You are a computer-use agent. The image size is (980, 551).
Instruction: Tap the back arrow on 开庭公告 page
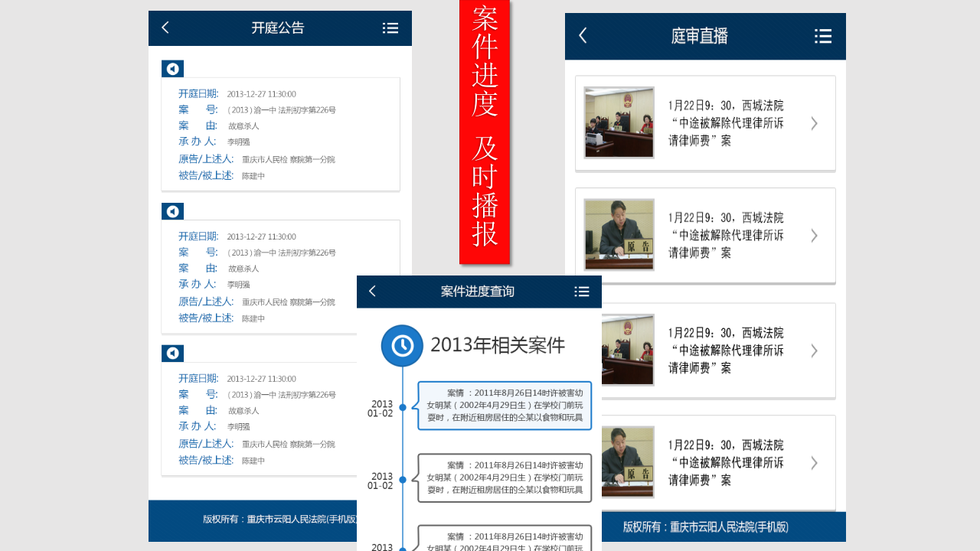(165, 27)
